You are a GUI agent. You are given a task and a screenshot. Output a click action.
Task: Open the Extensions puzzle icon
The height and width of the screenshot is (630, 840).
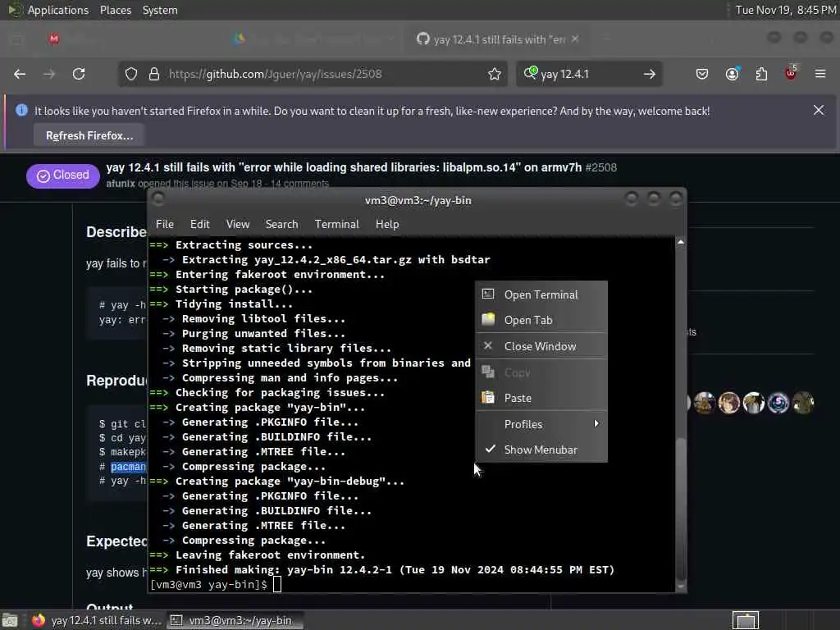[761, 74]
